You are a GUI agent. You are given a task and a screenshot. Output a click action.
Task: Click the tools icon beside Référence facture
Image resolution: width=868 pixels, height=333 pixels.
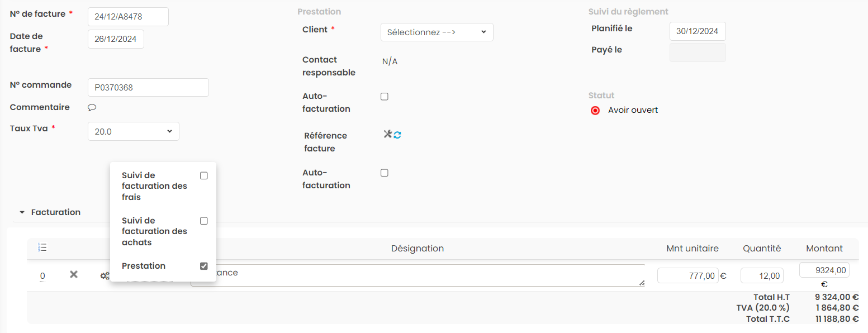[x=387, y=134]
